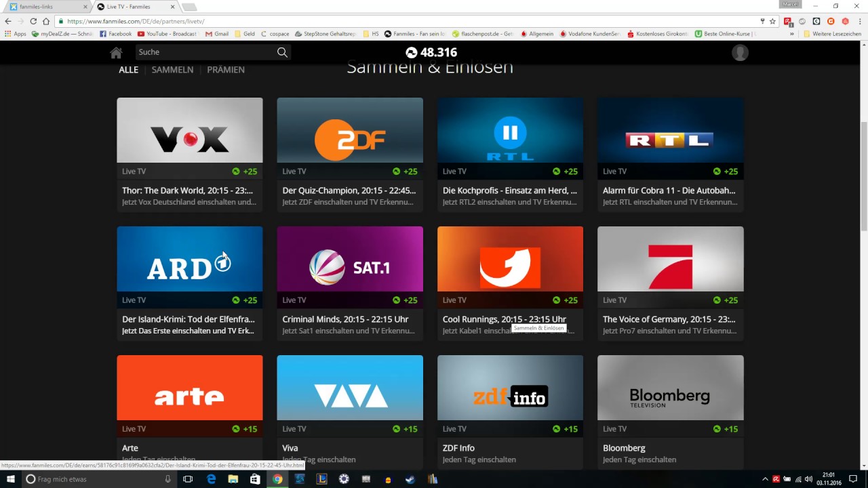This screenshot has width=868, height=488.
Task: Focus the Suche search field
Action: click(205, 52)
